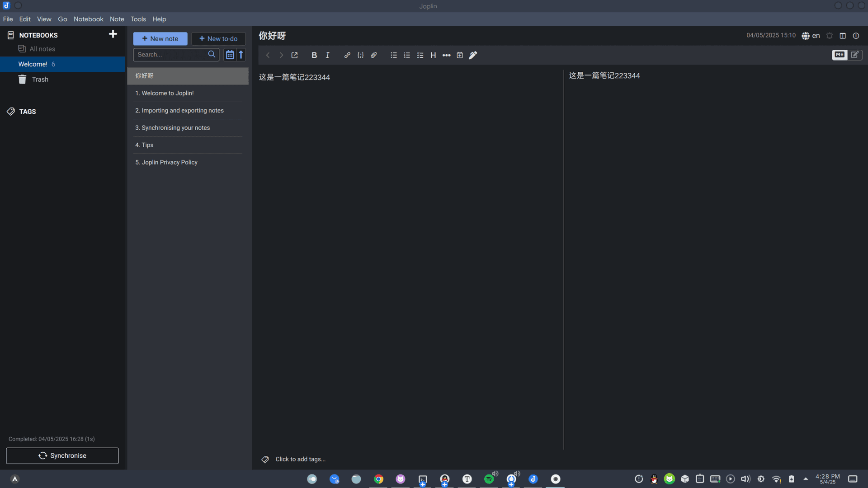Insert a heading with the H icon
This screenshot has width=868, height=488.
pyautogui.click(x=433, y=55)
